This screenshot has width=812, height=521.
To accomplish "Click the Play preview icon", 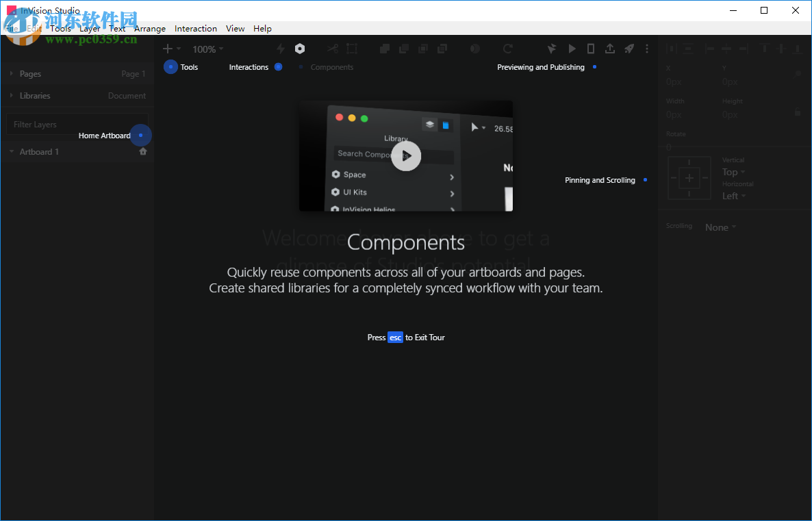I will [572, 49].
